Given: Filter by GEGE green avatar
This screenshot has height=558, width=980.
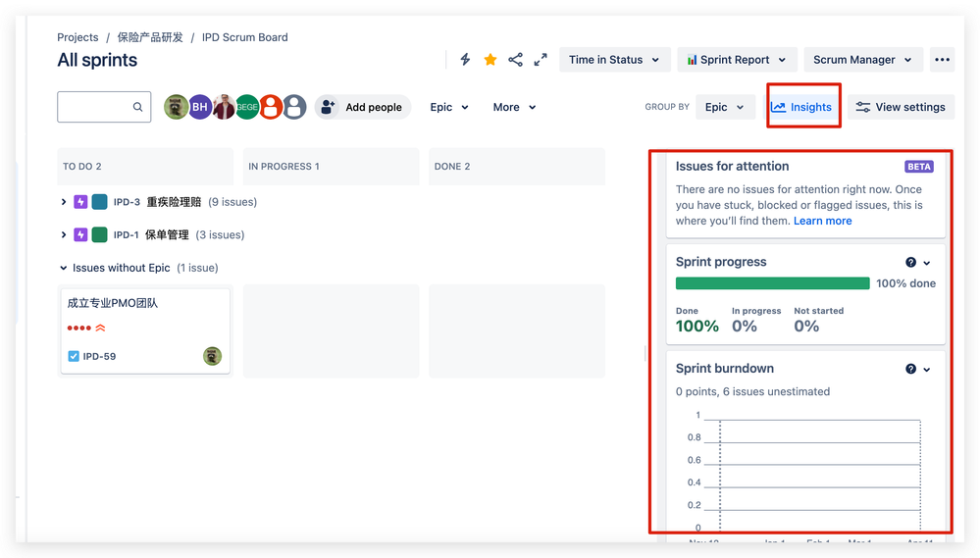Looking at the screenshot, I should click(247, 107).
